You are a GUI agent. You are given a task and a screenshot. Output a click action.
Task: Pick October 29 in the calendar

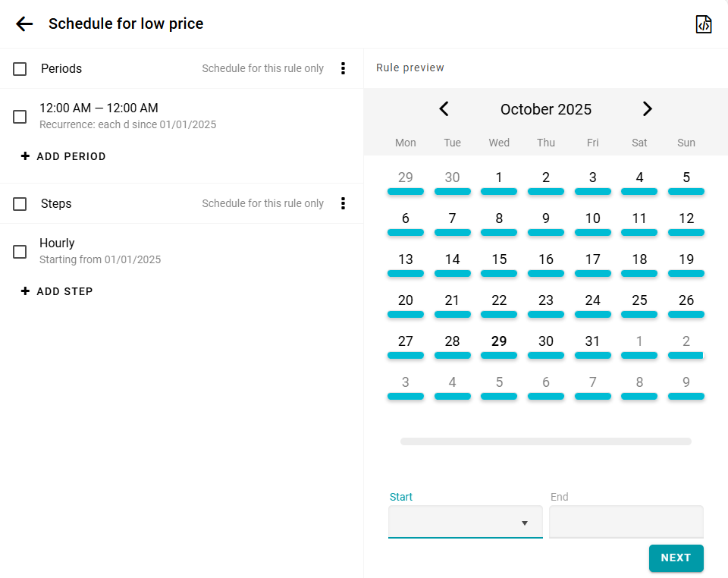pyautogui.click(x=499, y=341)
